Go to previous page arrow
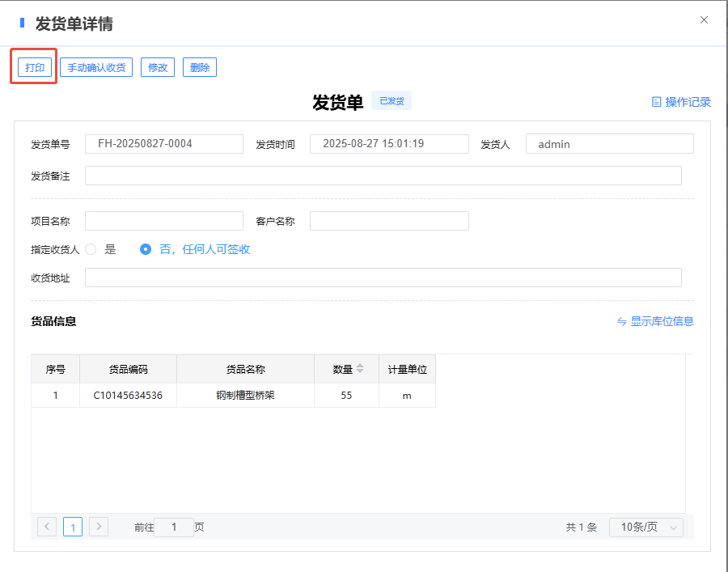The image size is (728, 572). (47, 527)
